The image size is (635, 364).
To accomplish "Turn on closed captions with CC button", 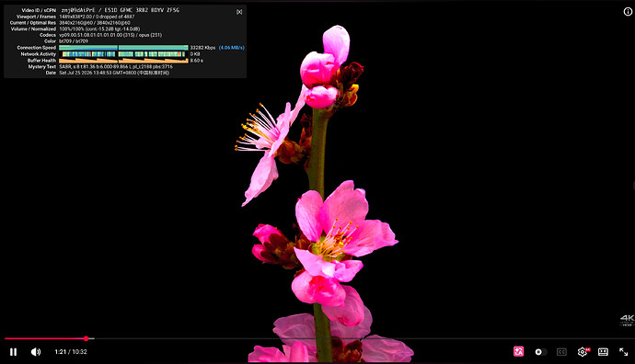I will [x=561, y=352].
